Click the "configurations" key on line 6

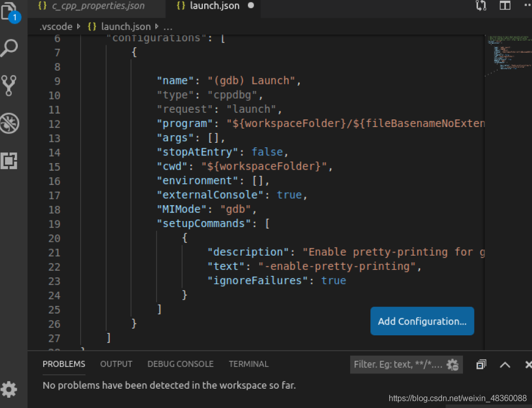[157, 38]
